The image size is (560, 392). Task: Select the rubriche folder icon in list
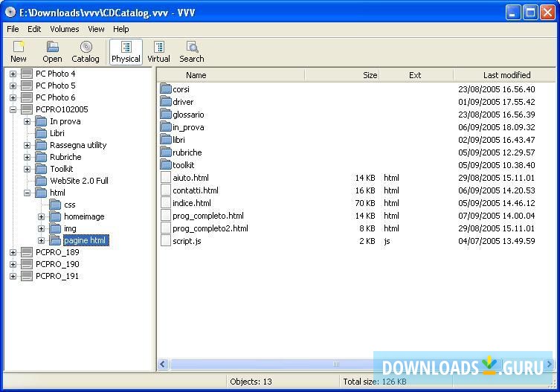(x=166, y=152)
